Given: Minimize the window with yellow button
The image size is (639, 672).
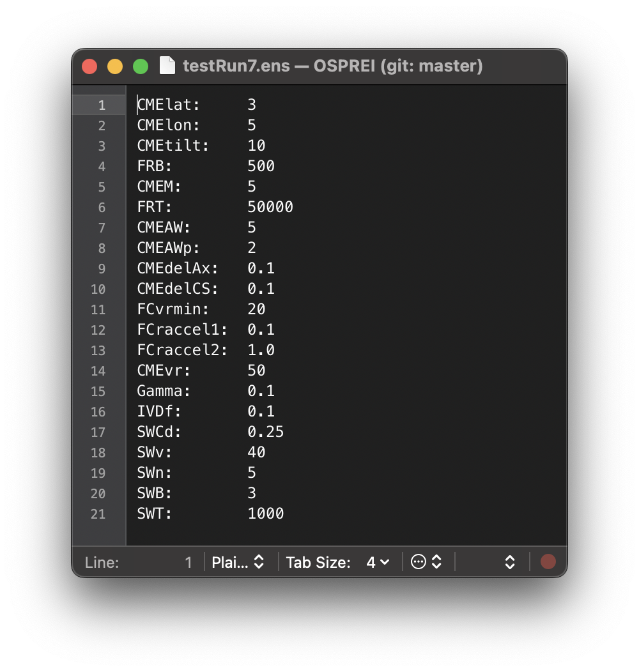Looking at the screenshot, I should click(x=115, y=66).
